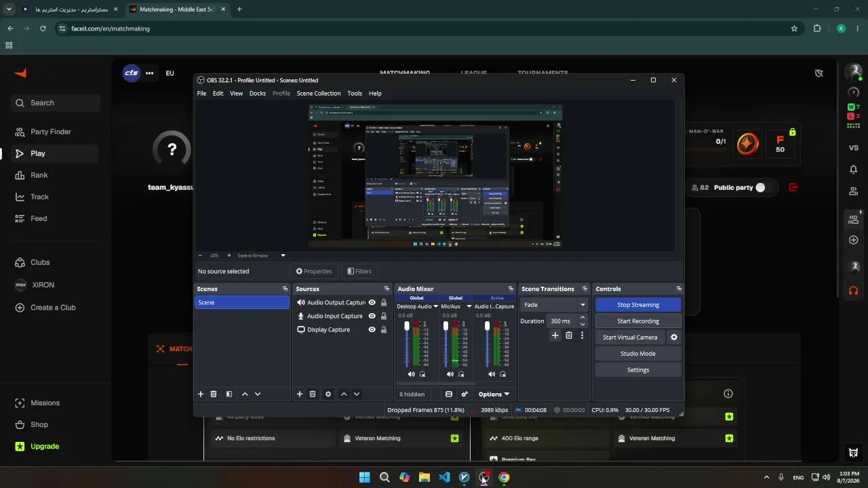
Task: Open FACEIT friends list icon
Action: (854, 192)
